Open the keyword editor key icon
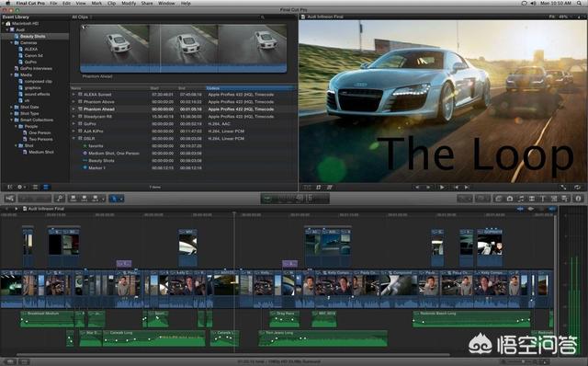The image size is (588, 366). coord(59,199)
